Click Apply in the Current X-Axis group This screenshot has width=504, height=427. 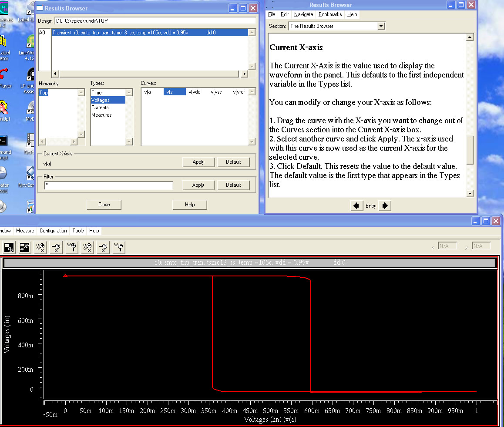[198, 162]
